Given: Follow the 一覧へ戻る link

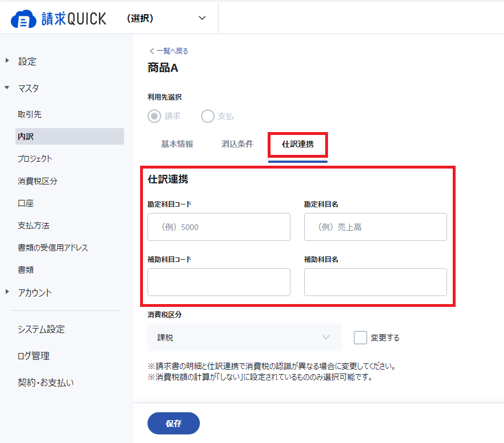Looking at the screenshot, I should point(169,51).
